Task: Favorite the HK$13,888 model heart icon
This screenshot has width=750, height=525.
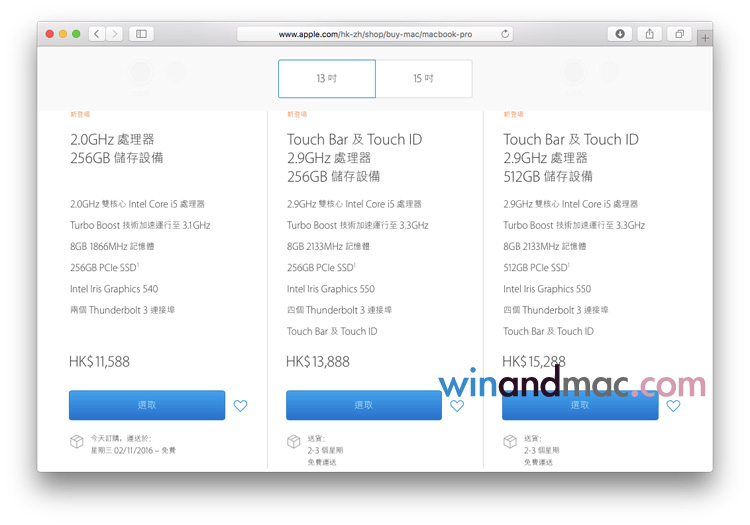Action: pos(457,406)
